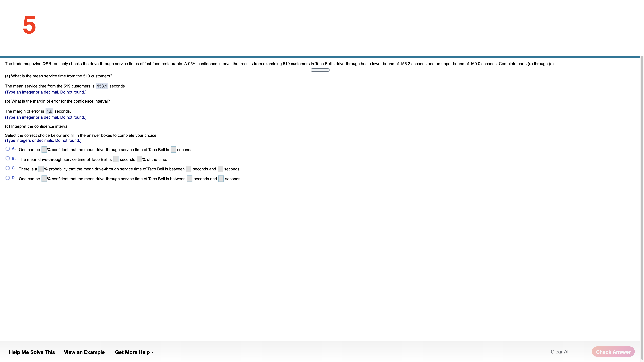
Task: Click the dotted divider expander handle
Action: point(320,70)
